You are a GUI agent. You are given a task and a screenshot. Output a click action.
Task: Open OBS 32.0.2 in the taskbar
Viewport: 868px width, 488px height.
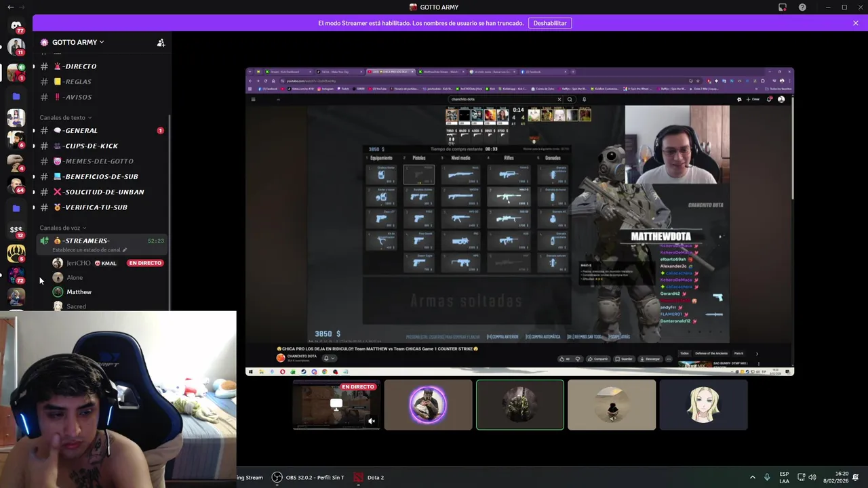(308, 477)
